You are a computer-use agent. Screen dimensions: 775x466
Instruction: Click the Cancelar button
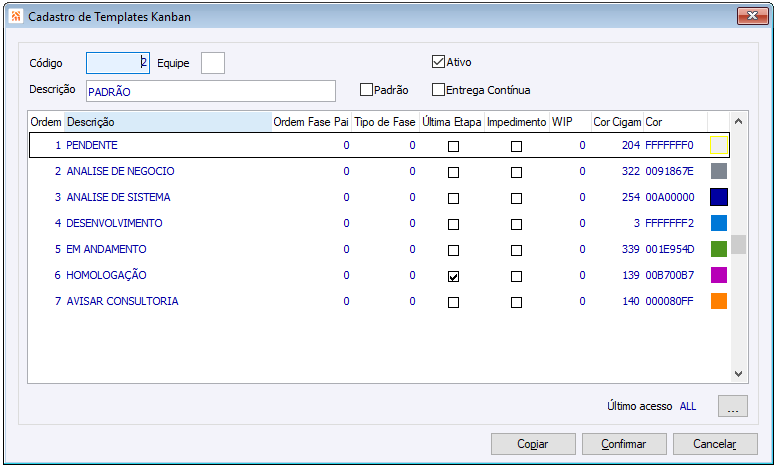[715, 444]
